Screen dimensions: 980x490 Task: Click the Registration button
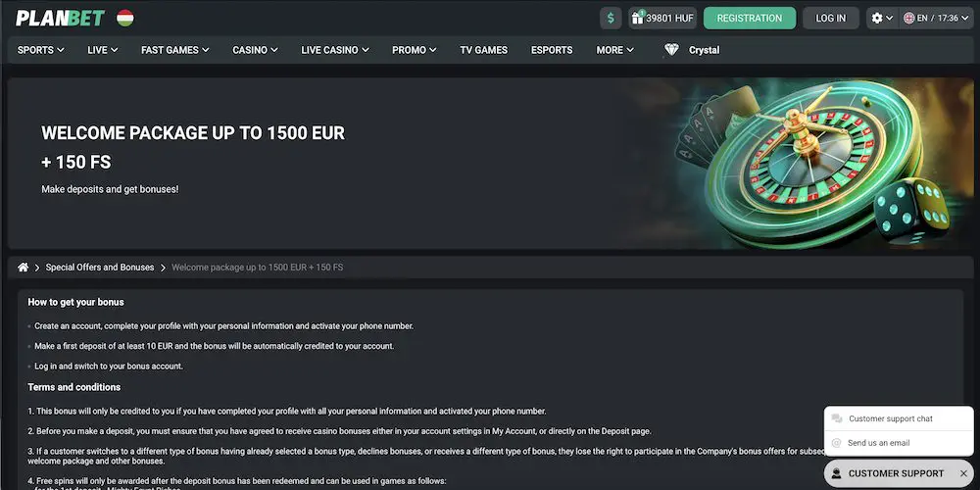pos(750,18)
